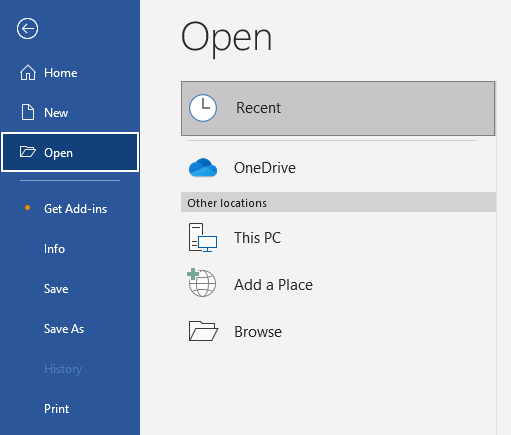
Task: Select the This PC label
Action: click(x=257, y=238)
